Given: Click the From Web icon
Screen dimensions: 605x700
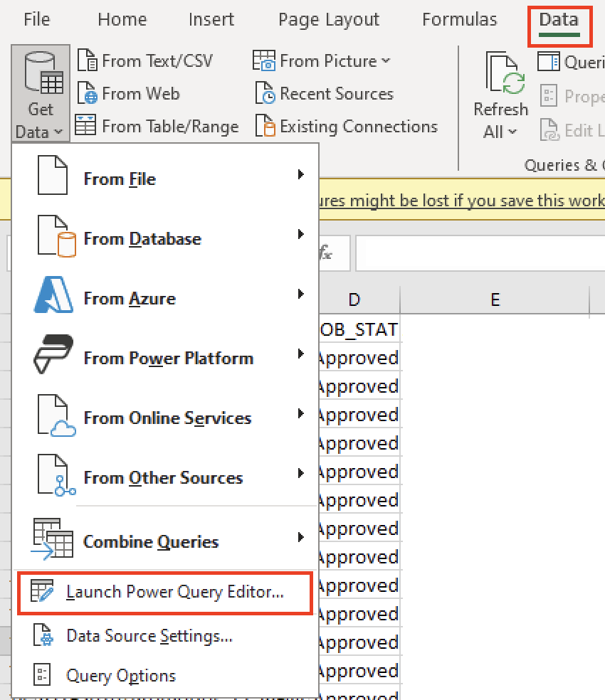Looking at the screenshot, I should [x=87, y=93].
